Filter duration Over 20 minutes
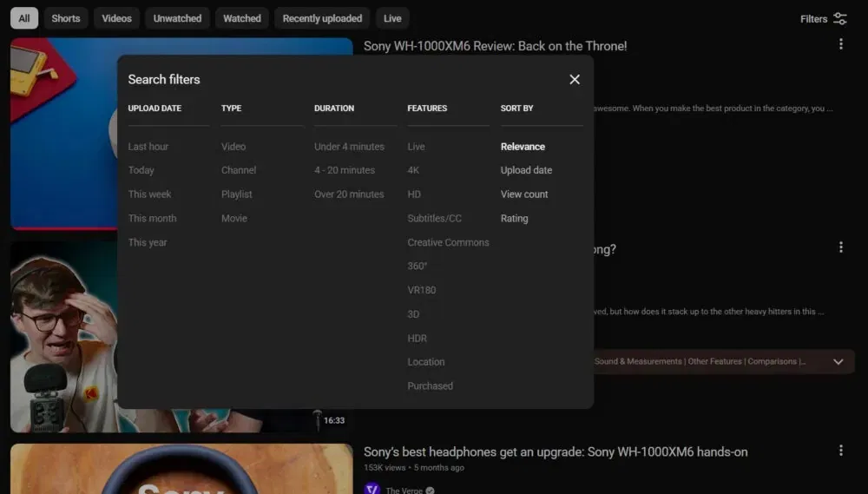This screenshot has width=868, height=494. pos(349,194)
